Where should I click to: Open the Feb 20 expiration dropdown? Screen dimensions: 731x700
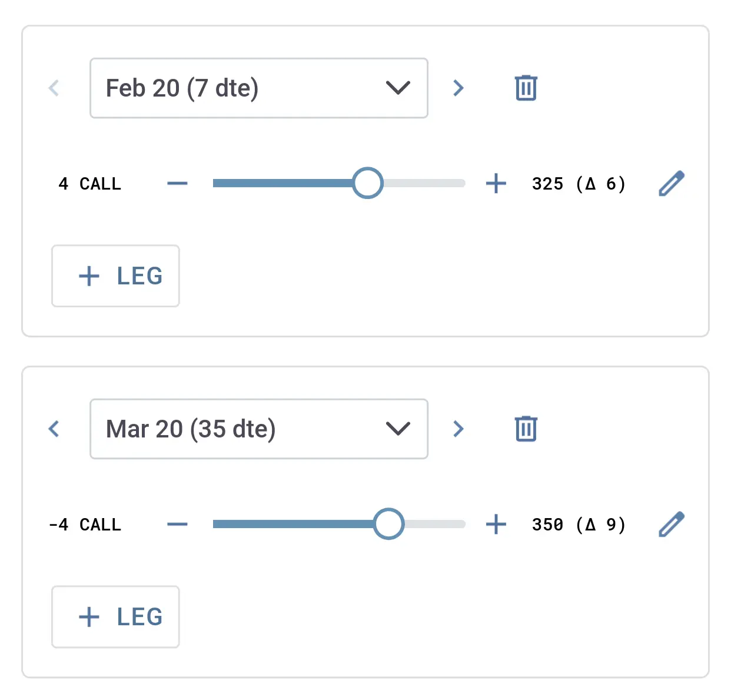click(x=258, y=88)
